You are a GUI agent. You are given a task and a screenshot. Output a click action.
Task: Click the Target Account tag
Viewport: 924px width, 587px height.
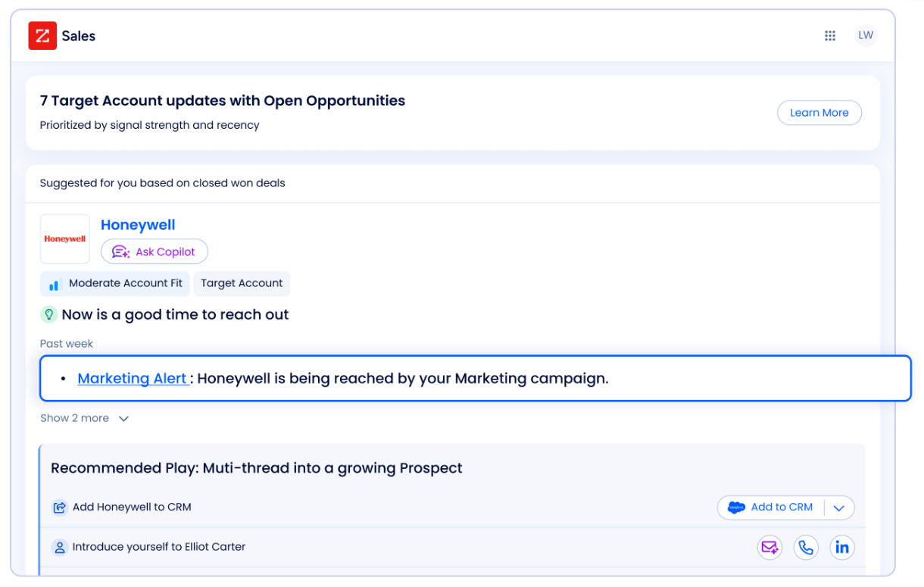click(242, 283)
